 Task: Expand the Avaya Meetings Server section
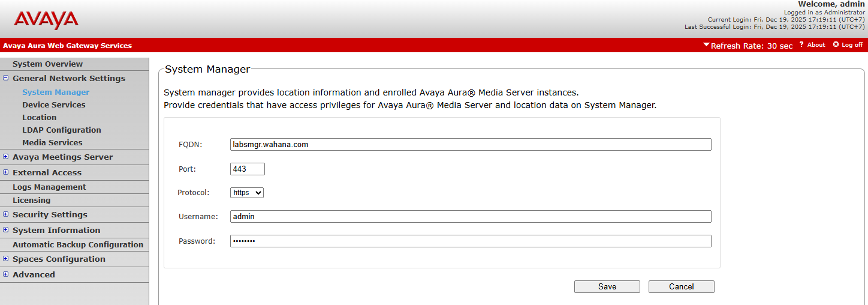click(x=6, y=157)
